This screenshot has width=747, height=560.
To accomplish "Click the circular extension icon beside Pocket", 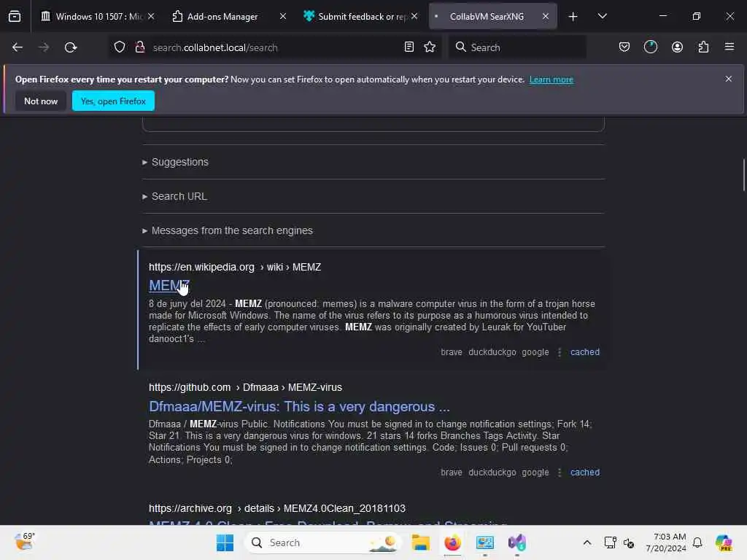I will pos(650,47).
